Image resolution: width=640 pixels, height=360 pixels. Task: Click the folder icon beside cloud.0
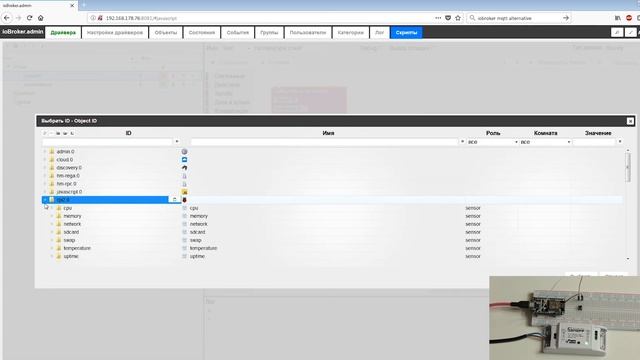tap(52, 160)
